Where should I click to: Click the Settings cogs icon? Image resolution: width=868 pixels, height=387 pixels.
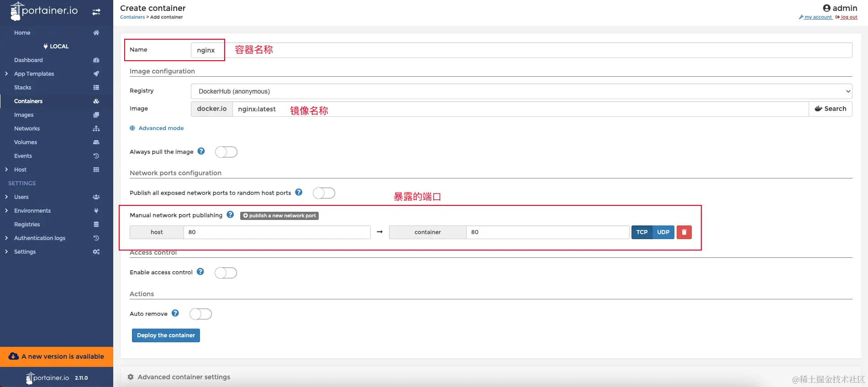coord(96,251)
